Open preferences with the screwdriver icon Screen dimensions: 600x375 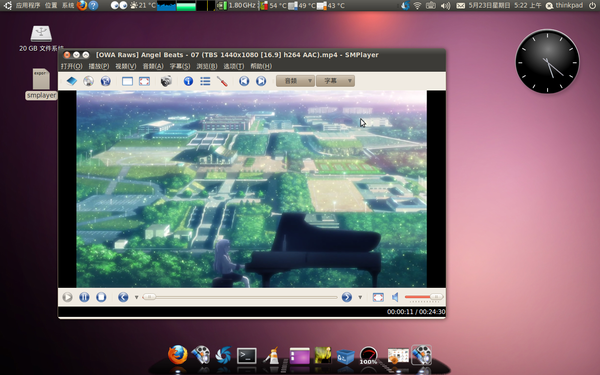coord(222,81)
